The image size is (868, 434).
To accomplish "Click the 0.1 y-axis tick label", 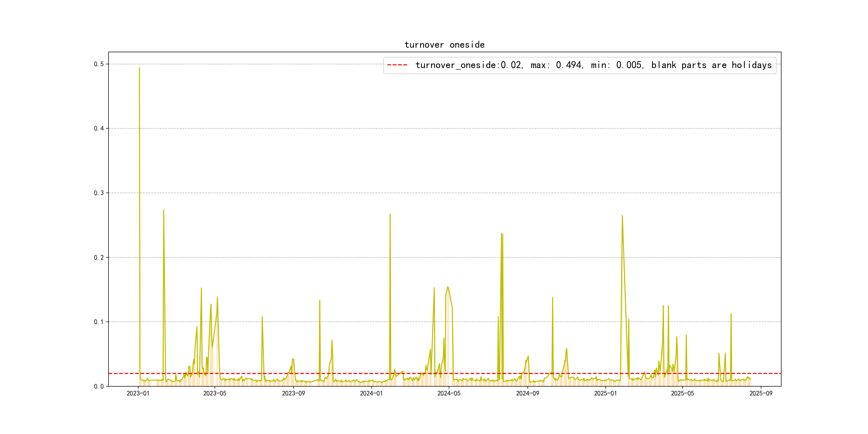I will [99, 322].
